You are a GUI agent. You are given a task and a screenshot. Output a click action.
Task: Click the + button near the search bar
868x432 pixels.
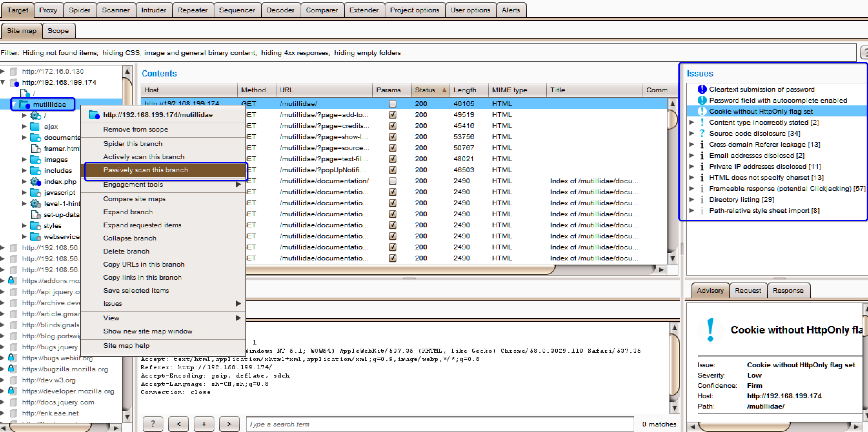204,424
